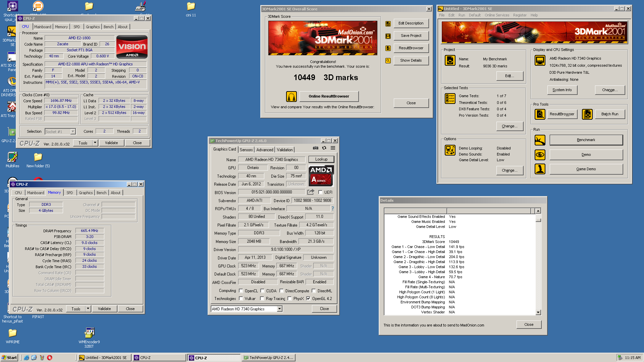Click the Benchmark run icon
The width and height of the screenshot is (644, 362).
click(540, 140)
